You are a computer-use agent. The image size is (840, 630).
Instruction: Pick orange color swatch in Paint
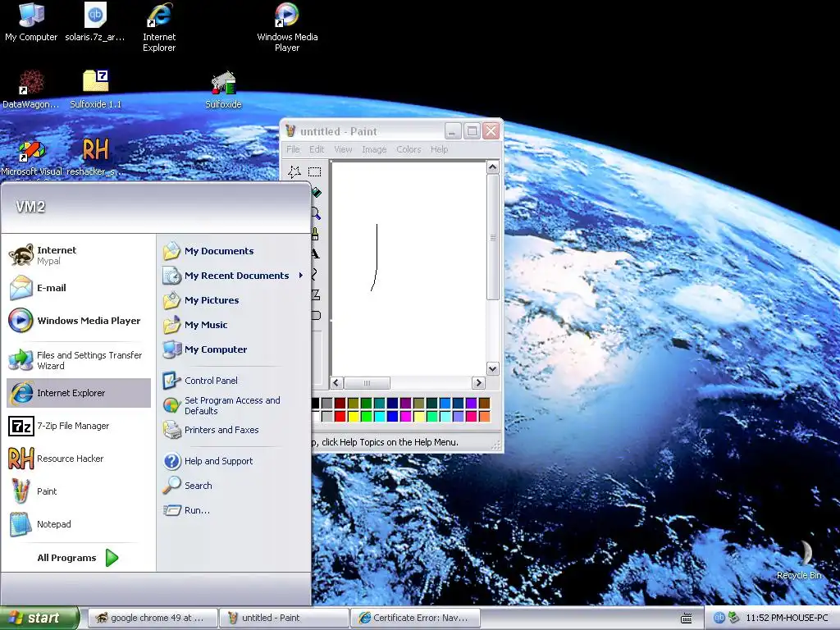point(484,416)
